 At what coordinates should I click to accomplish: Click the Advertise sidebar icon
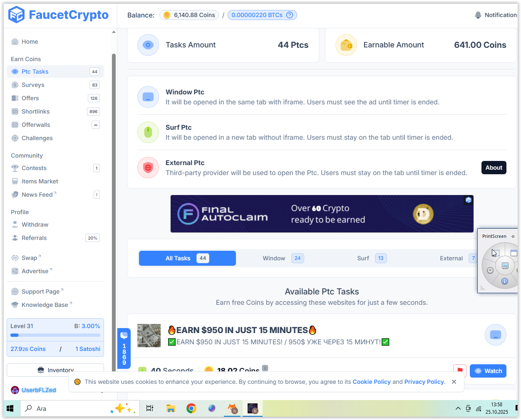coord(15,271)
